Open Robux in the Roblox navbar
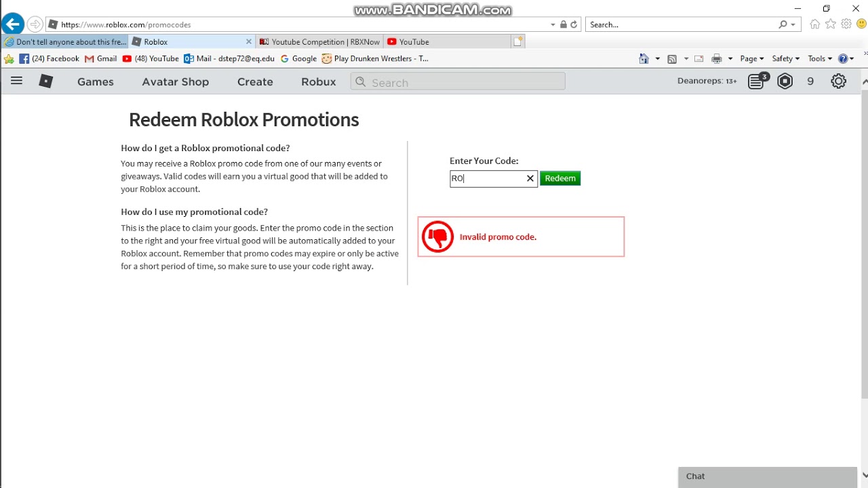Screen dimensions: 868x488 pyautogui.click(x=319, y=81)
